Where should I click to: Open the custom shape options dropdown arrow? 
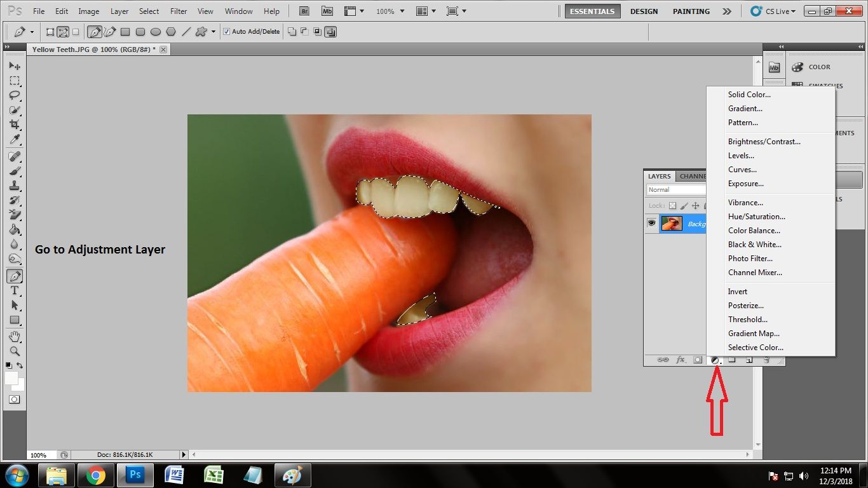coord(214,31)
